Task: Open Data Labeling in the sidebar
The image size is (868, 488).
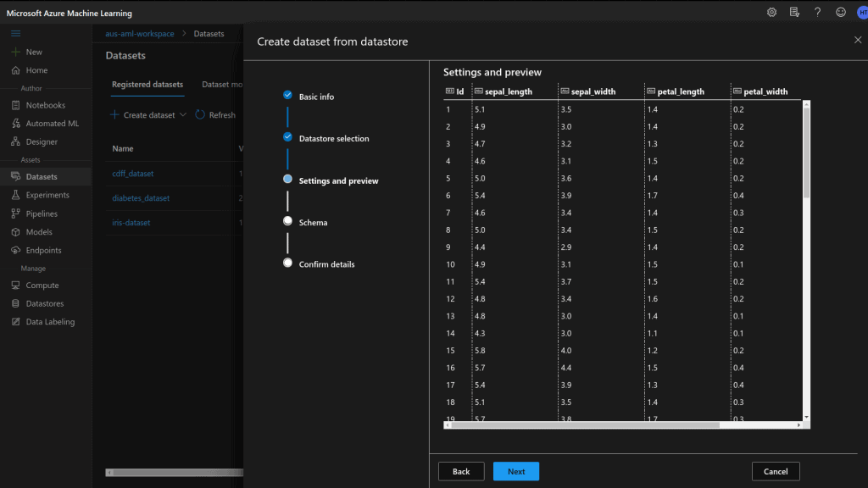Action: [50, 322]
